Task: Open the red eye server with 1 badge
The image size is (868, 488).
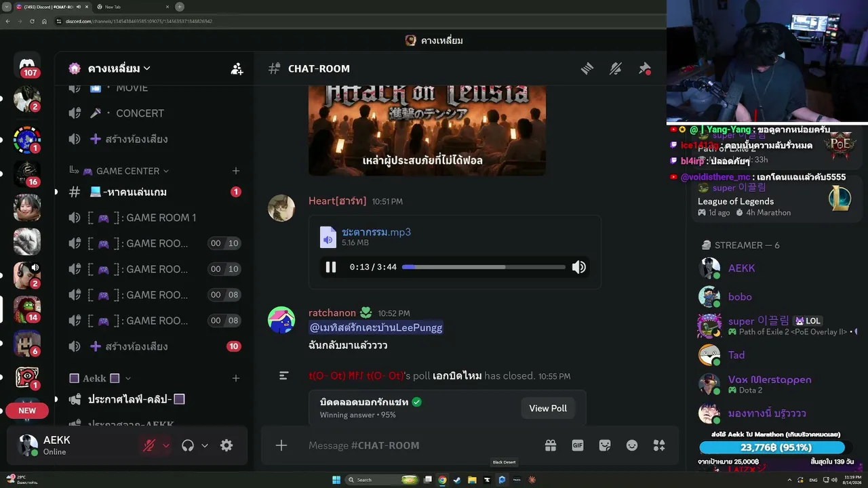Action: (27, 377)
